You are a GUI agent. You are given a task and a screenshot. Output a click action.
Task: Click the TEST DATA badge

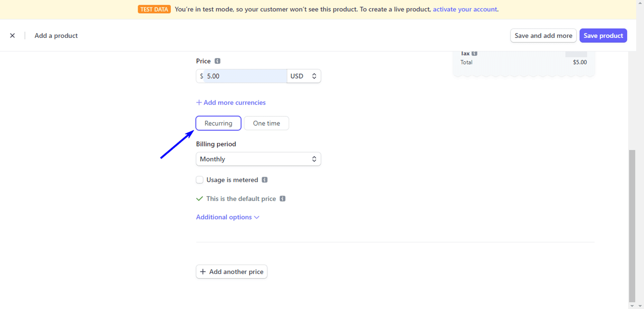tap(154, 9)
